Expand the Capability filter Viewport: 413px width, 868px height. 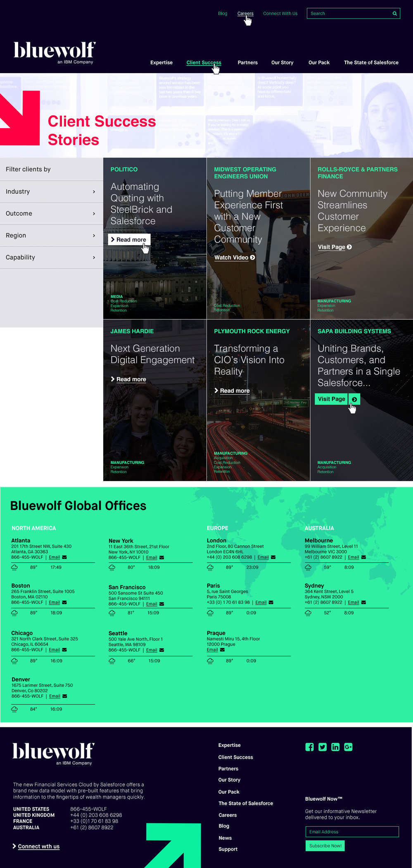[x=51, y=258]
